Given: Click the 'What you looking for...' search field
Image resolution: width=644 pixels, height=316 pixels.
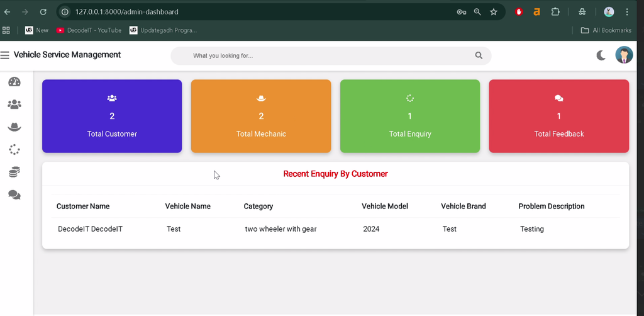Looking at the screenshot, I should (331, 55).
